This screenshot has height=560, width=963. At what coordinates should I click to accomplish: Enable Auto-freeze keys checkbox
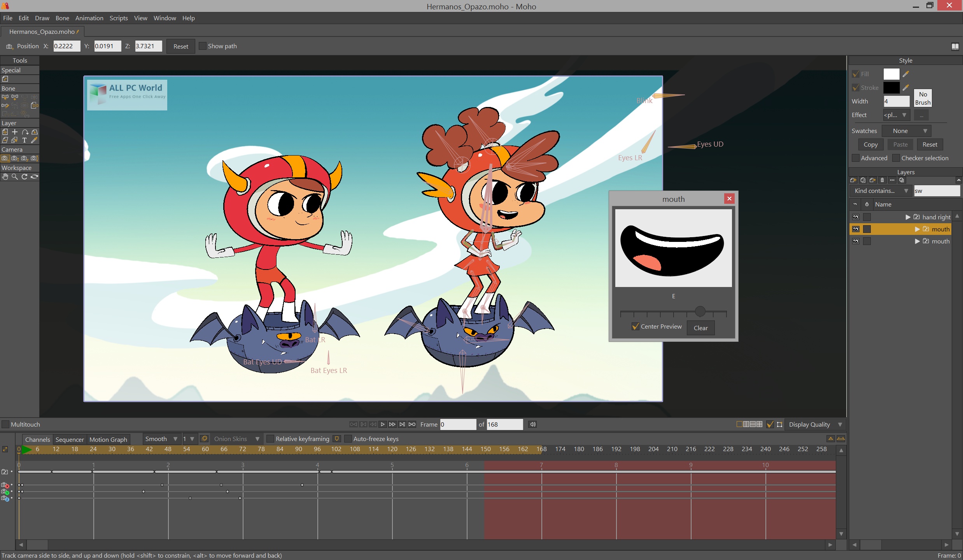pos(348,439)
